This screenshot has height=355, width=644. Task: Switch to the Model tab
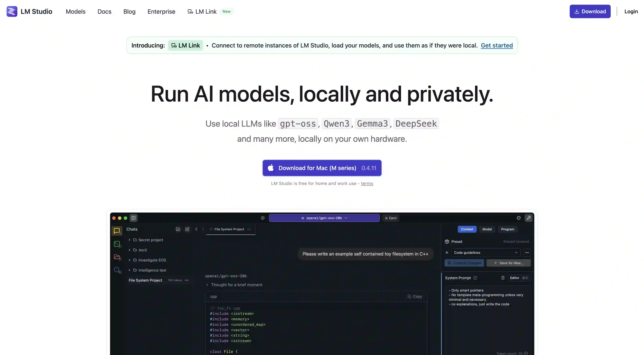pos(487,229)
